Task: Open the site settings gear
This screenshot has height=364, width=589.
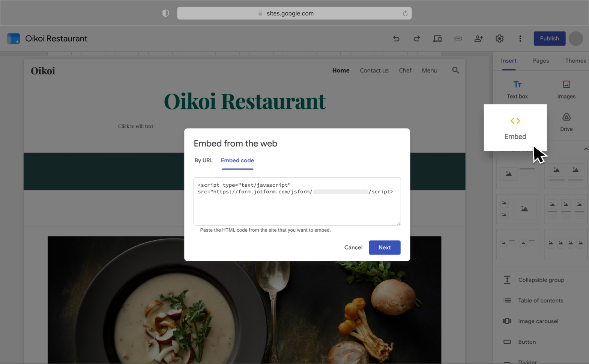Action: point(499,39)
